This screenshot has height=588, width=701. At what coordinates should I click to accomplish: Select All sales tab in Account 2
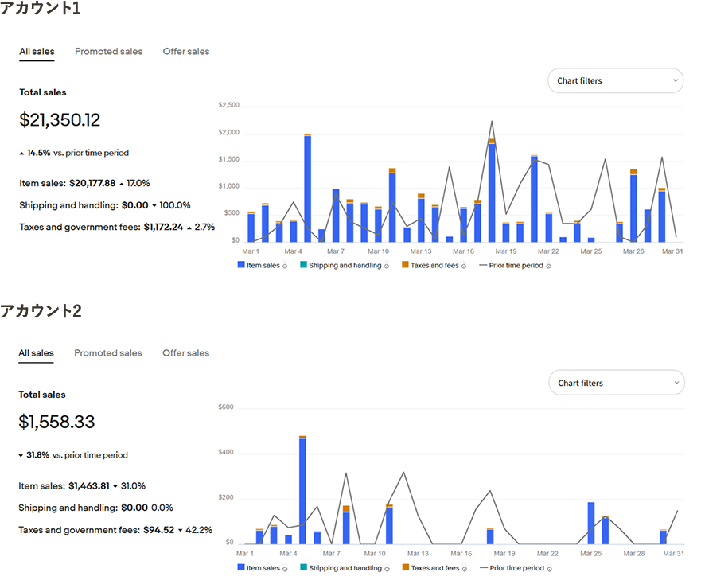point(37,353)
